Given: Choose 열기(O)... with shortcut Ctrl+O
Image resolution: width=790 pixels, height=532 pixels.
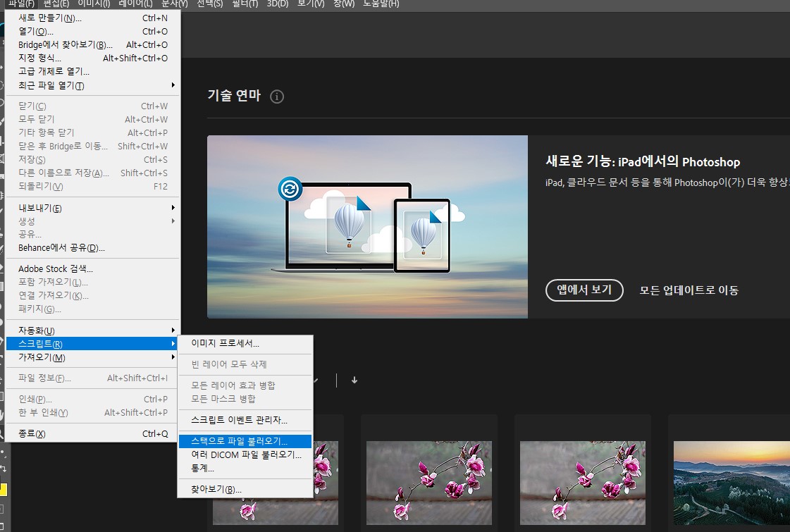Looking at the screenshot, I should click(x=93, y=31).
